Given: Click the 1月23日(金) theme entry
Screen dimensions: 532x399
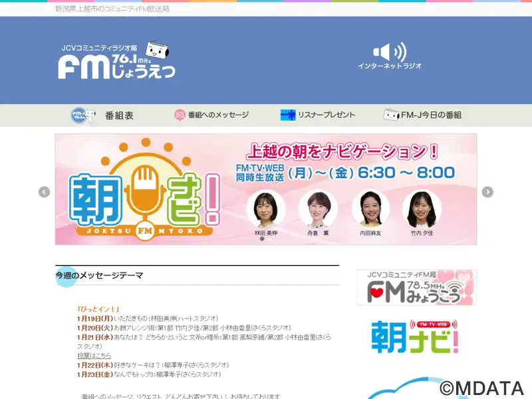Looking at the screenshot, I should click(149, 374).
